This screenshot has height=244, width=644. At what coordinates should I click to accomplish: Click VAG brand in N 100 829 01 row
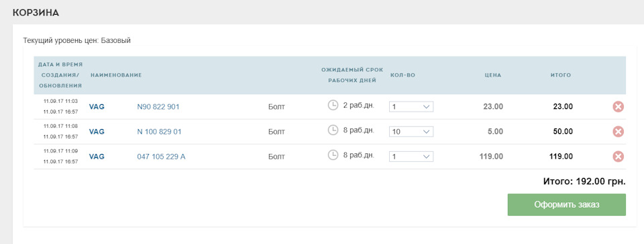[97, 132]
